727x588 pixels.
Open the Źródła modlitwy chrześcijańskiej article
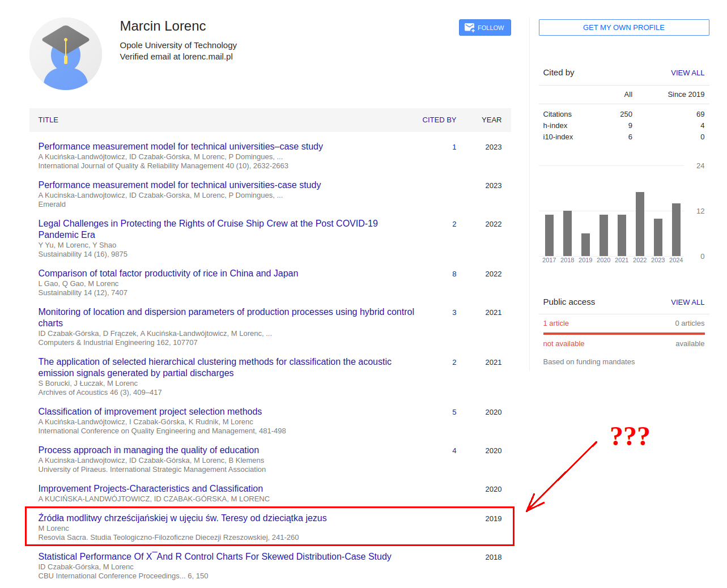pyautogui.click(x=182, y=518)
